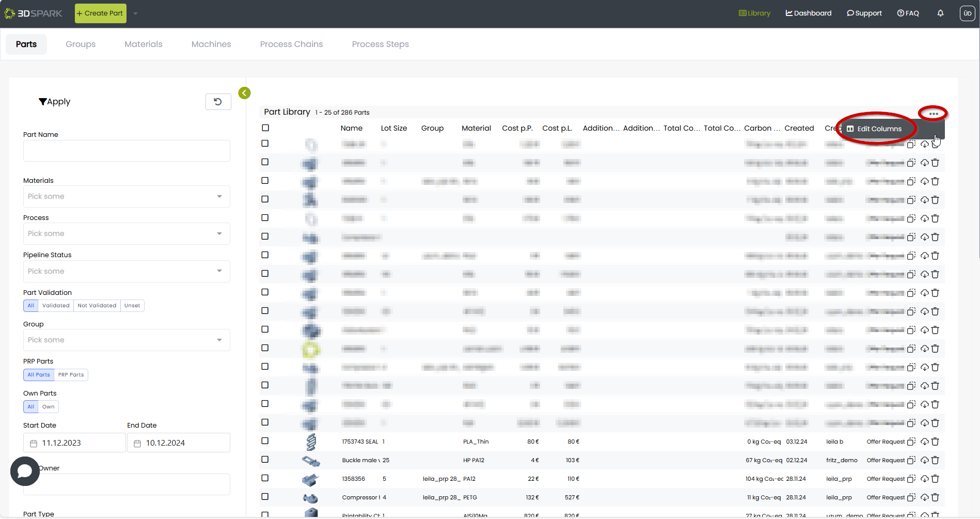Delete the 1753743 SEAL part
This screenshot has width=980, height=519.
pos(935,442)
